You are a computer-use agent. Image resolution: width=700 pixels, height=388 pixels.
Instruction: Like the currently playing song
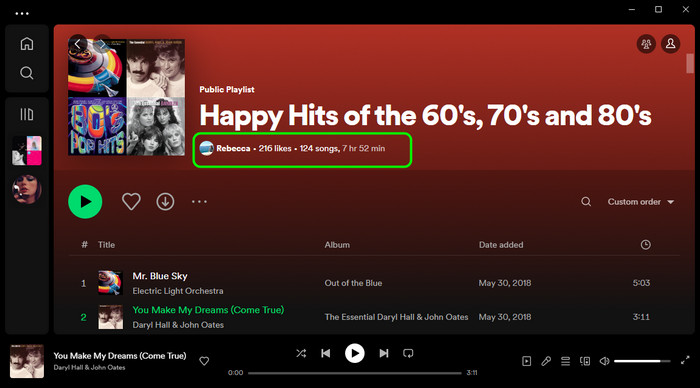coord(204,361)
